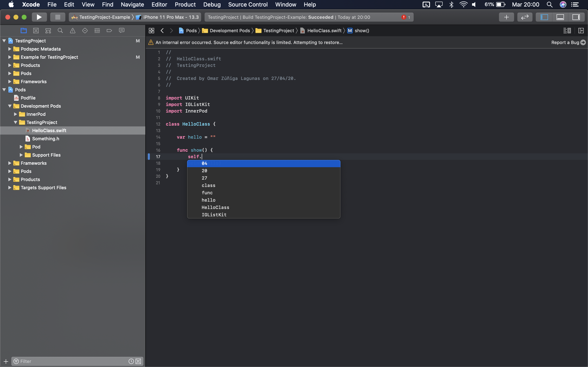This screenshot has width=588, height=367.
Task: Toggle the right Inspectors panel
Action: pyautogui.click(x=576, y=17)
